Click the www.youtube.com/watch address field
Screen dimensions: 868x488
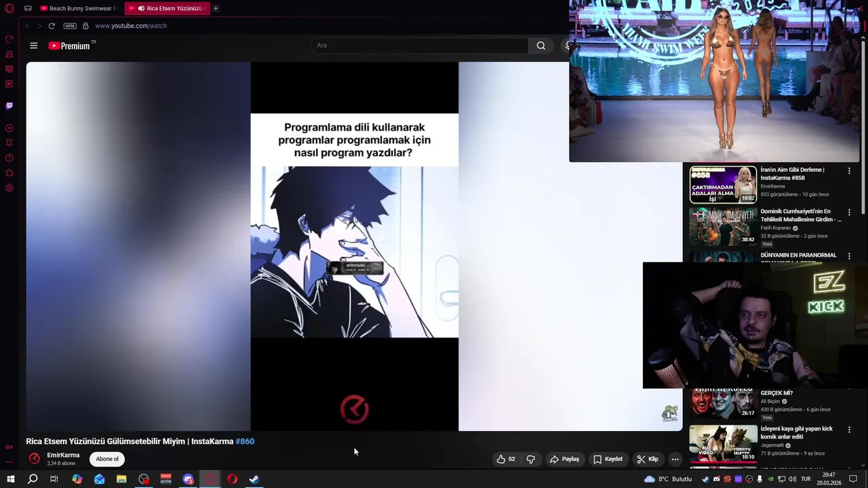tap(131, 26)
